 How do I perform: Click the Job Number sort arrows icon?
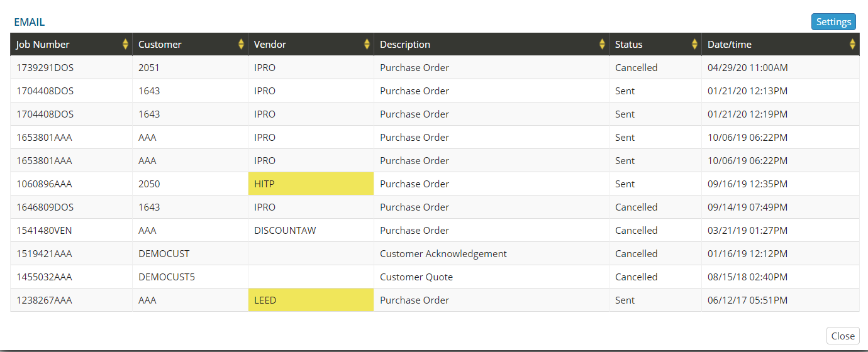[125, 44]
